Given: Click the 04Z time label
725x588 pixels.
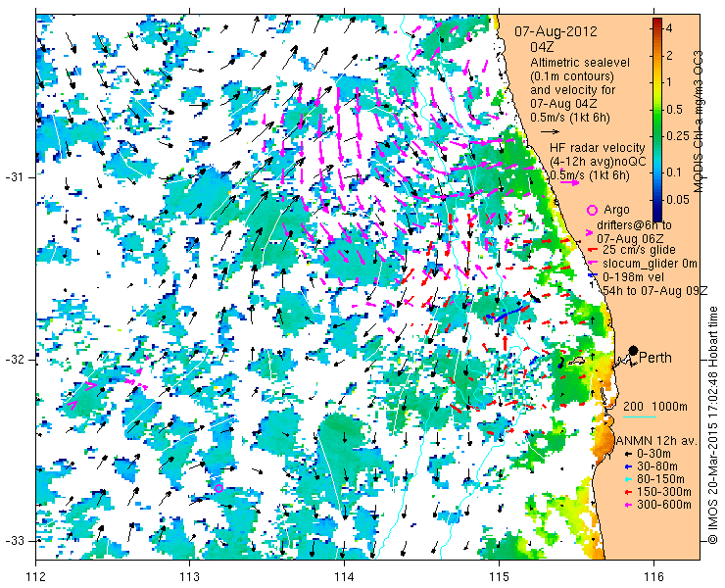Looking at the screenshot, I should tap(542, 47).
